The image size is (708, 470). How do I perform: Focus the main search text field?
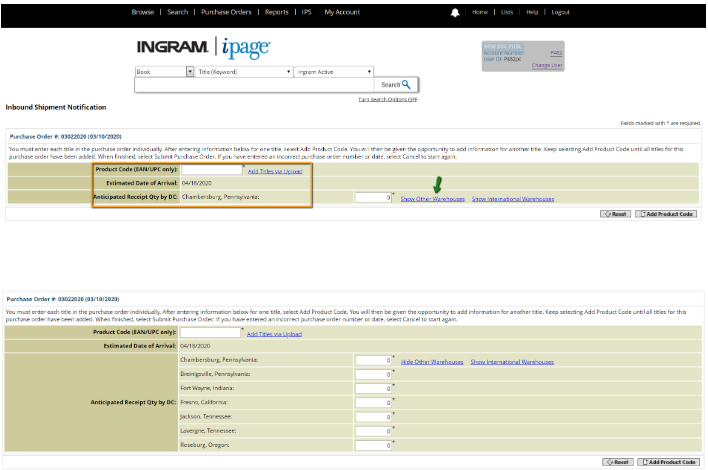click(254, 85)
